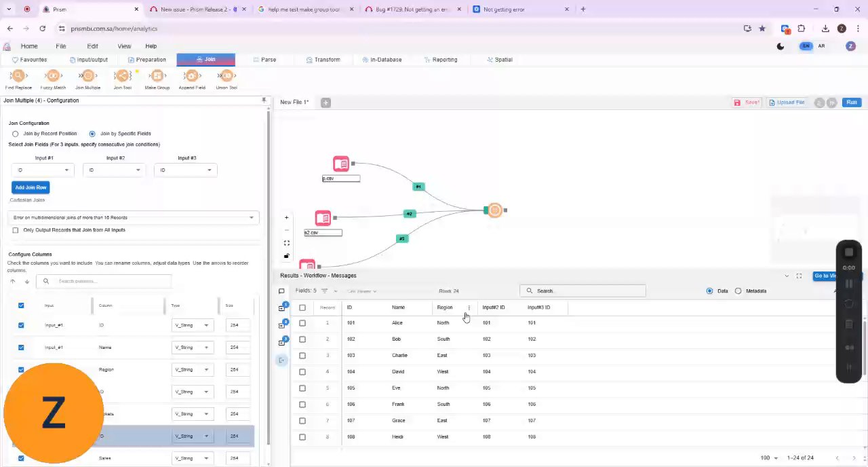Image resolution: width=868 pixels, height=467 pixels.
Task: Switch to the Preparation tab
Action: coord(146,60)
